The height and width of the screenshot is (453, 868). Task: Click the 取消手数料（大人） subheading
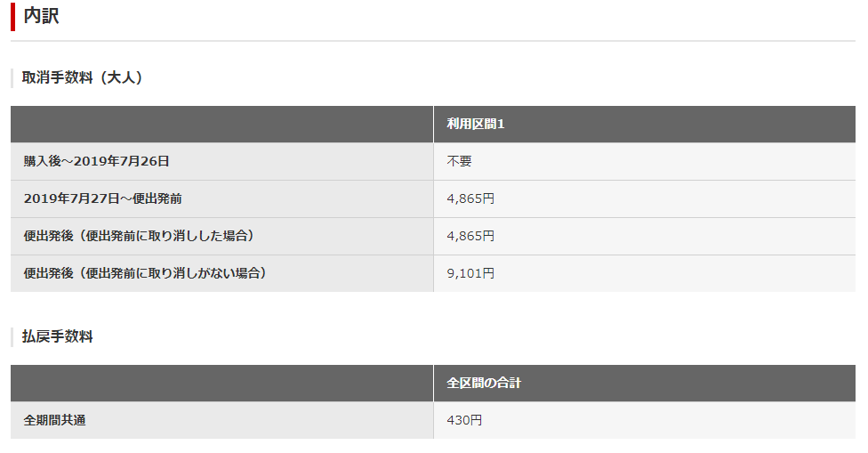coord(83,77)
